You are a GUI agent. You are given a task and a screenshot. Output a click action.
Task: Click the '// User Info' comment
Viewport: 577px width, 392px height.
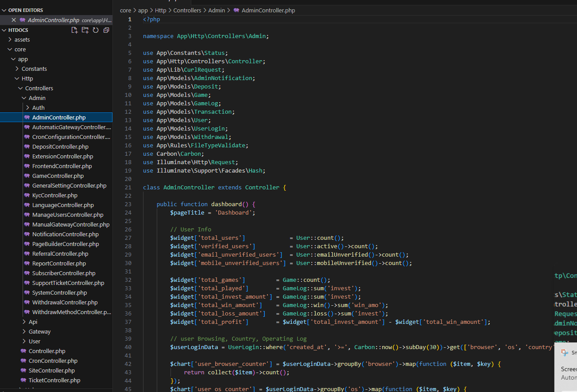(190, 229)
